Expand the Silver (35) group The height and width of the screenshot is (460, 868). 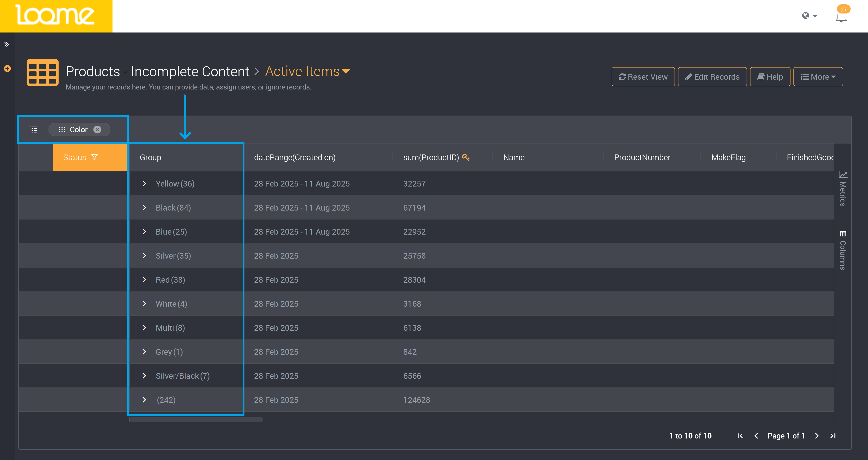click(144, 256)
